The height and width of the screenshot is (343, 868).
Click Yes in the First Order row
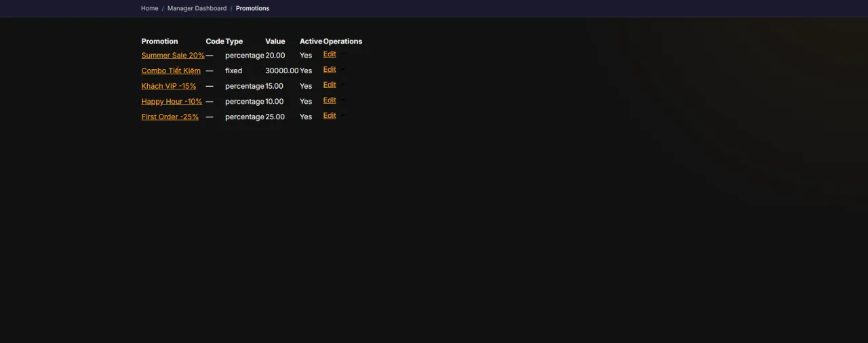(306, 117)
